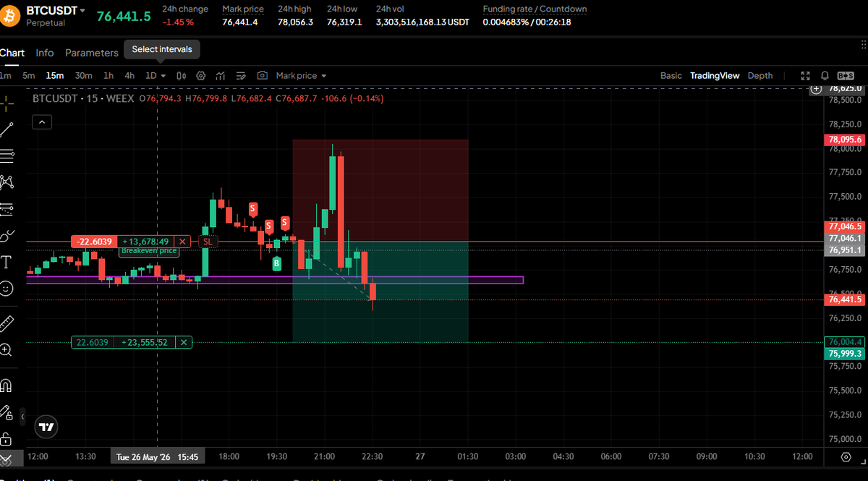
Task: Switch to the Info tab
Action: pyautogui.click(x=45, y=53)
